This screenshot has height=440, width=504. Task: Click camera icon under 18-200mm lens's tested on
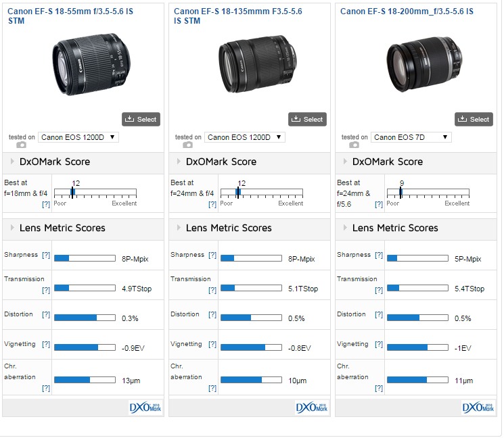354,145
